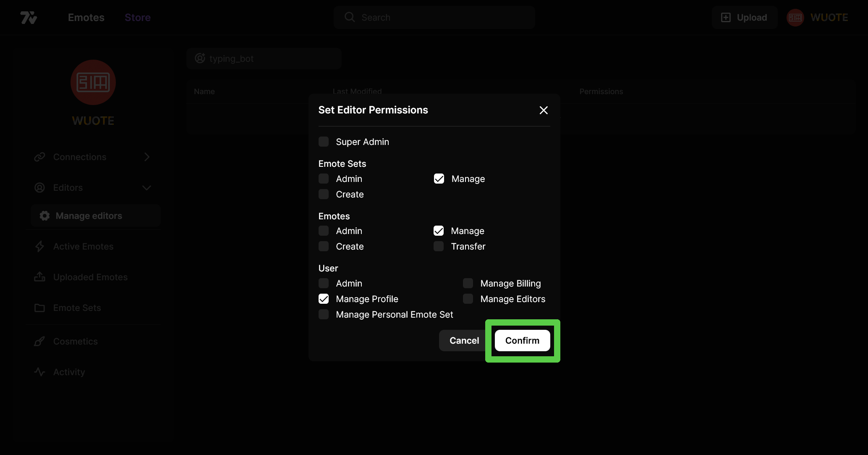
Task: Expand the Connections chevron
Action: [x=147, y=157]
